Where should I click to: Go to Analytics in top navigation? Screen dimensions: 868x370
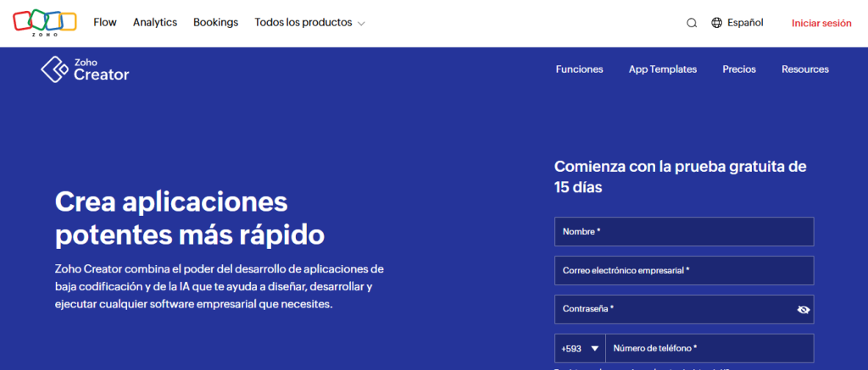(x=155, y=23)
